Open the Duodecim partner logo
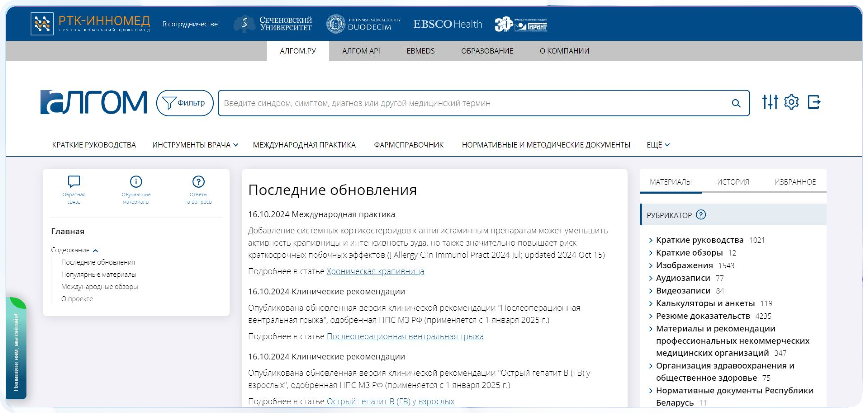The height and width of the screenshot is (413, 868). coord(363,24)
